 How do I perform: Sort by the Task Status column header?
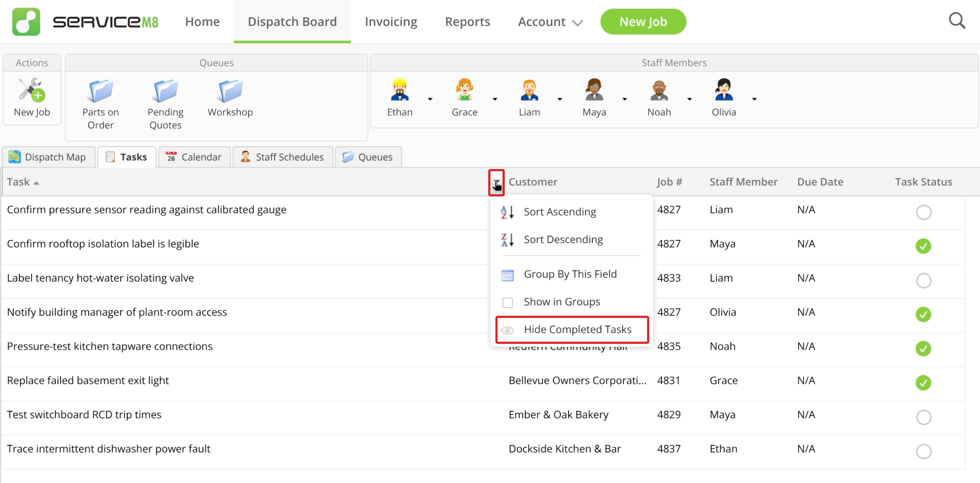tap(923, 182)
